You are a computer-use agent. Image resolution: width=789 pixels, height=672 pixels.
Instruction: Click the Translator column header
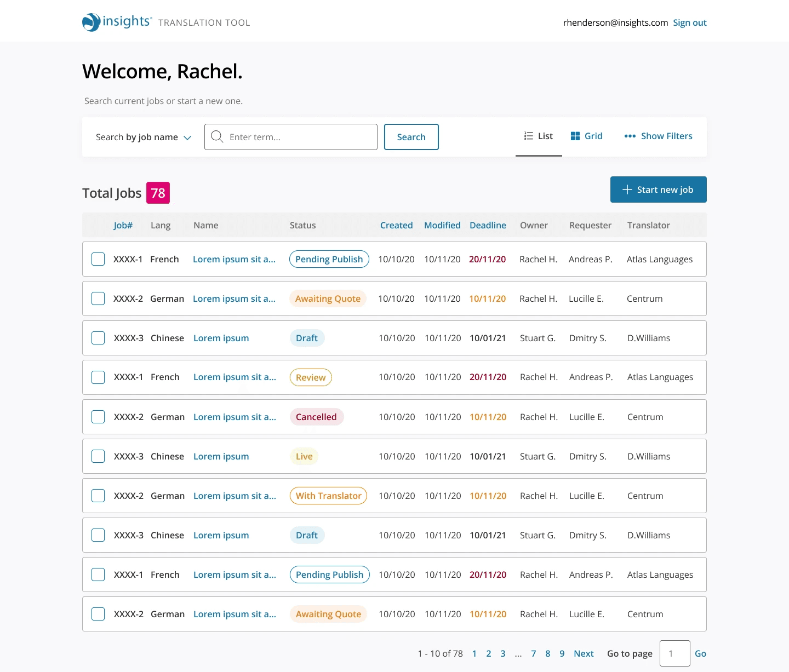click(x=649, y=225)
